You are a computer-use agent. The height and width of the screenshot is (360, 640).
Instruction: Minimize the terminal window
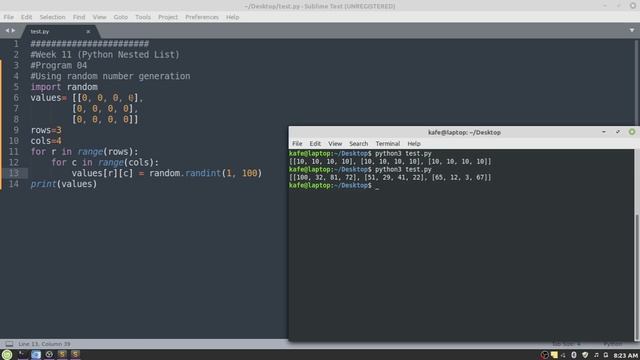(604, 132)
